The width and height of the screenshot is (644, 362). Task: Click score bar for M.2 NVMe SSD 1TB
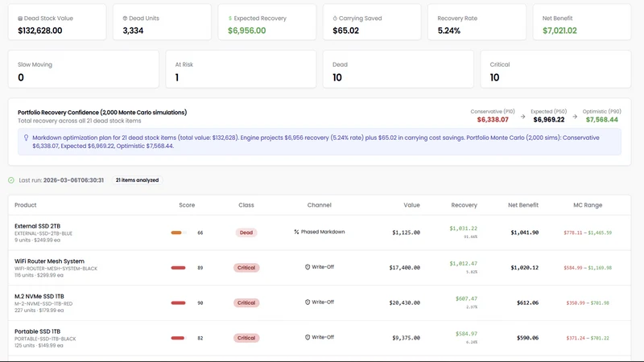(x=179, y=303)
